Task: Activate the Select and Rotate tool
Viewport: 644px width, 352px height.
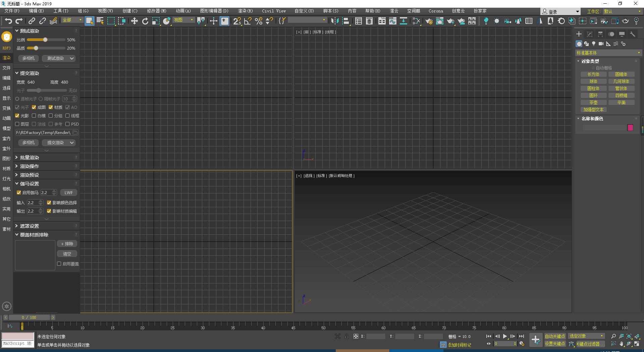Action: click(145, 21)
